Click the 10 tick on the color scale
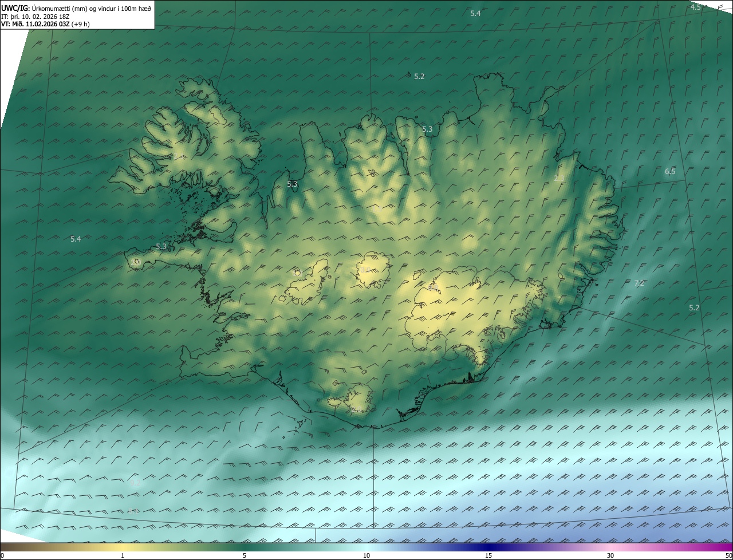 [366, 555]
